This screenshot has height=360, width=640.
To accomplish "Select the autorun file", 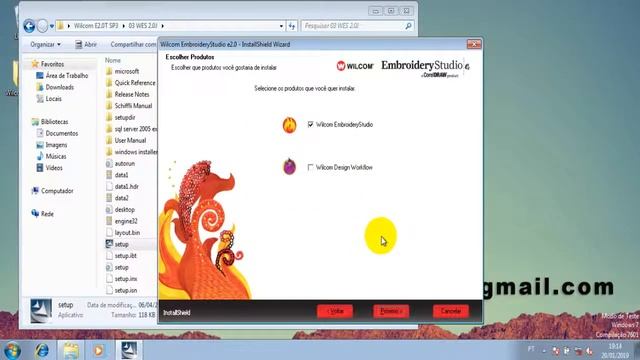I will (124, 163).
